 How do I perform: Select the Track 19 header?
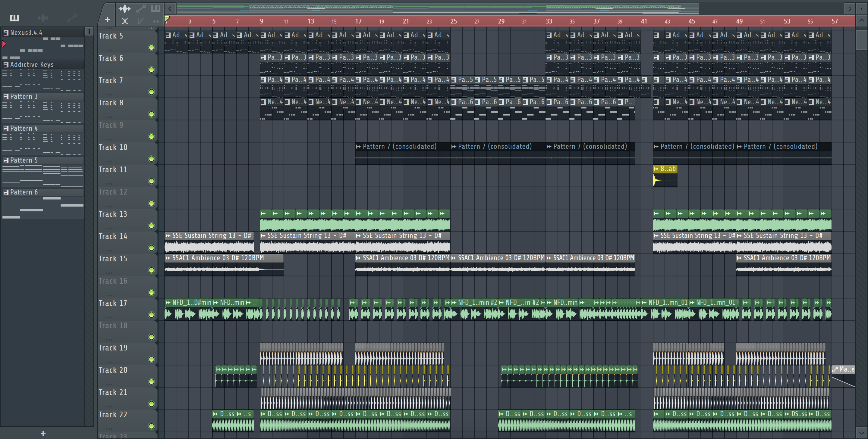tap(128, 353)
